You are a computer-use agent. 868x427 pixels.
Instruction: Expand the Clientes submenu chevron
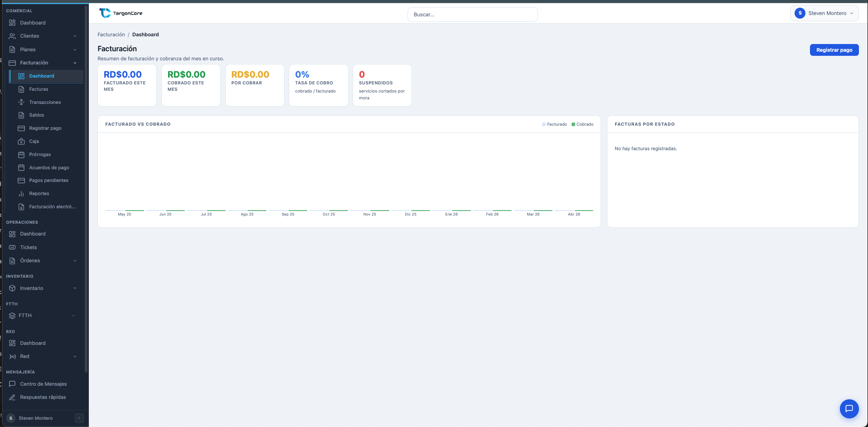75,36
